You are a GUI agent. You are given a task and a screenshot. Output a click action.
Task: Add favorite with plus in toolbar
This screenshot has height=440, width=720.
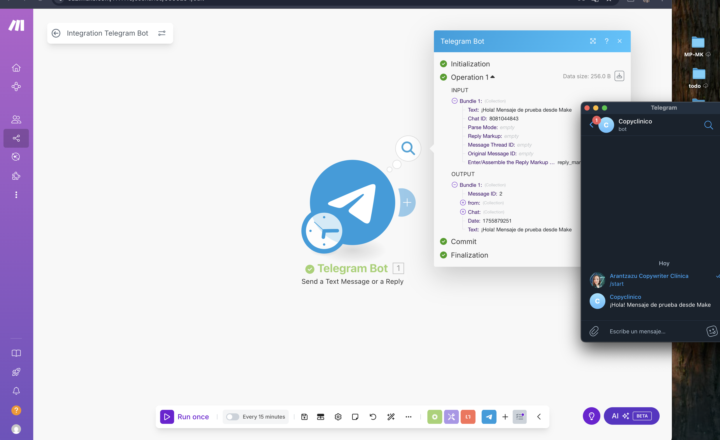505,417
